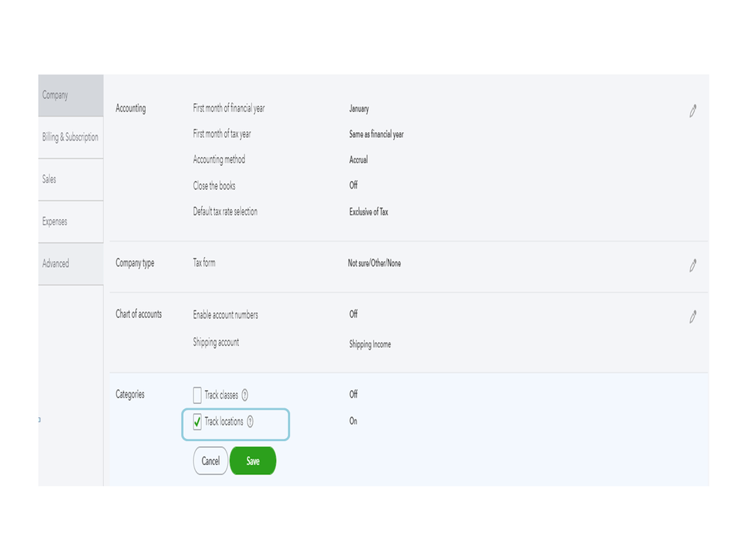Click the First month of financial year row
This screenshot has height=560, width=747.
(229, 108)
